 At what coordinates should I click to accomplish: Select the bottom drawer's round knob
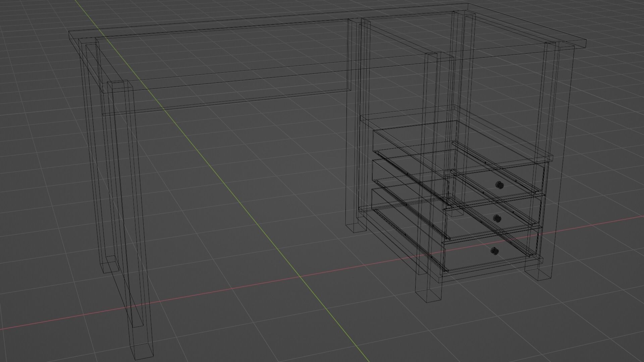[x=494, y=251]
